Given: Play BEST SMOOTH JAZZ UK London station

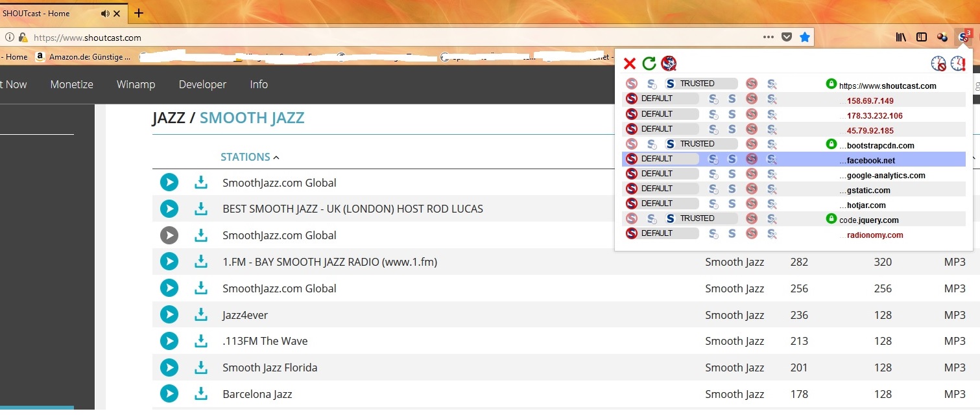Looking at the screenshot, I should (169, 209).
